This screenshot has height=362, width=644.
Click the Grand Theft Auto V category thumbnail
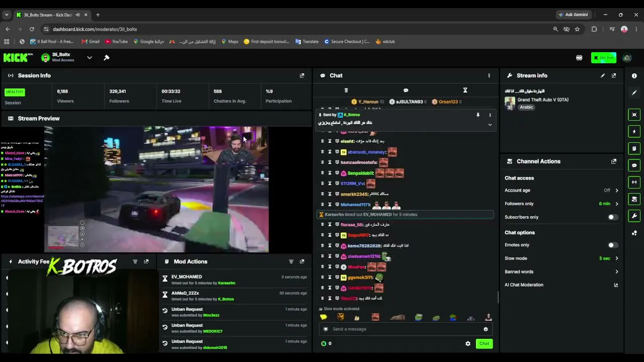510,103
